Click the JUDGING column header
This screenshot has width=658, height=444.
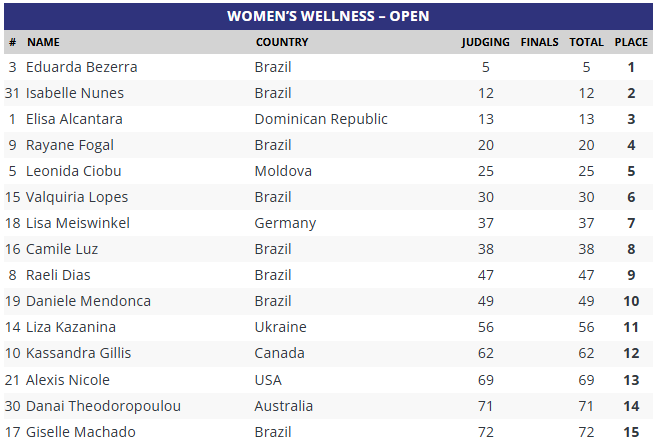(485, 42)
